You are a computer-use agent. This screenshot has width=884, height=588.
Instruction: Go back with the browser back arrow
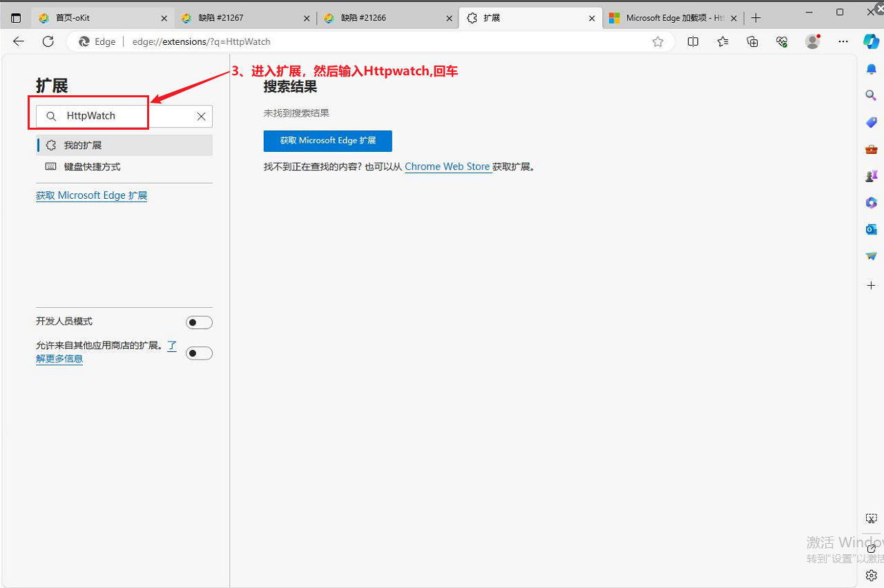(x=19, y=41)
